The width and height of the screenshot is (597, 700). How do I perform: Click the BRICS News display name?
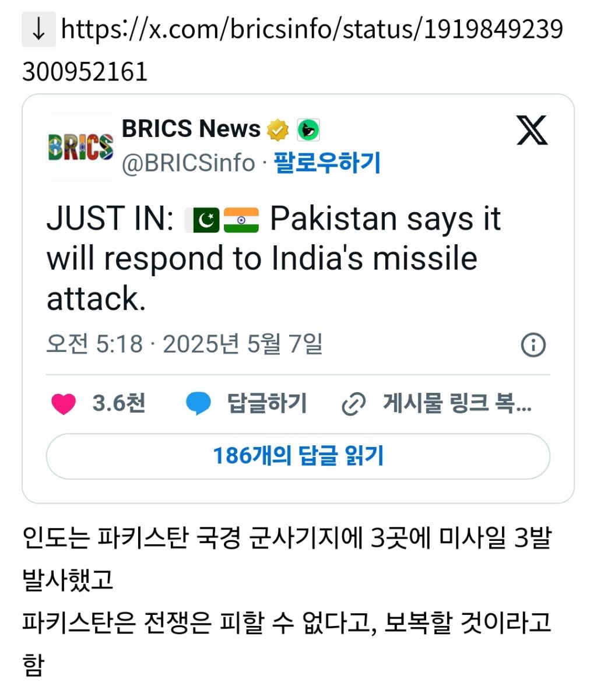click(x=191, y=129)
